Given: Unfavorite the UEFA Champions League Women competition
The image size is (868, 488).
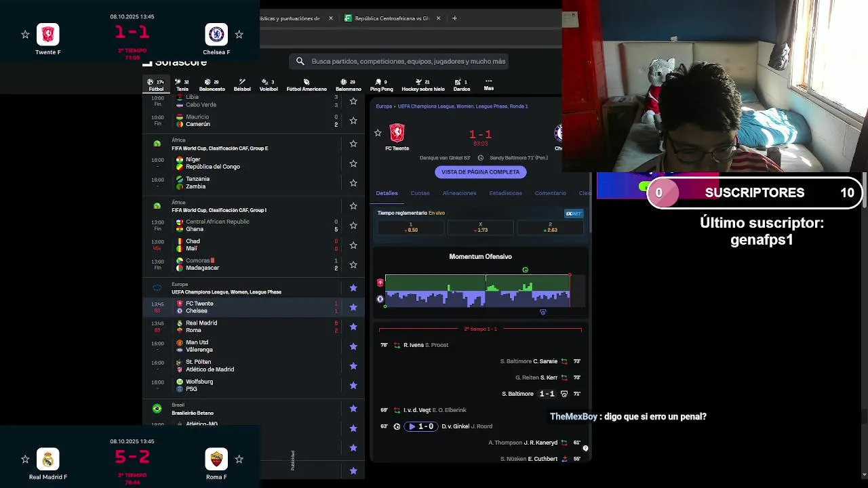Looking at the screenshot, I should 353,288.
